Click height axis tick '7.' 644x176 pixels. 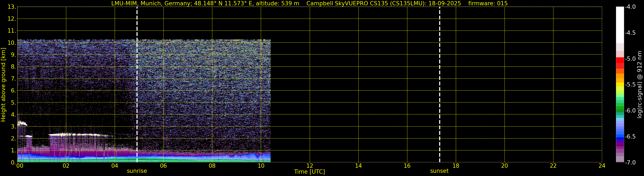(13, 79)
